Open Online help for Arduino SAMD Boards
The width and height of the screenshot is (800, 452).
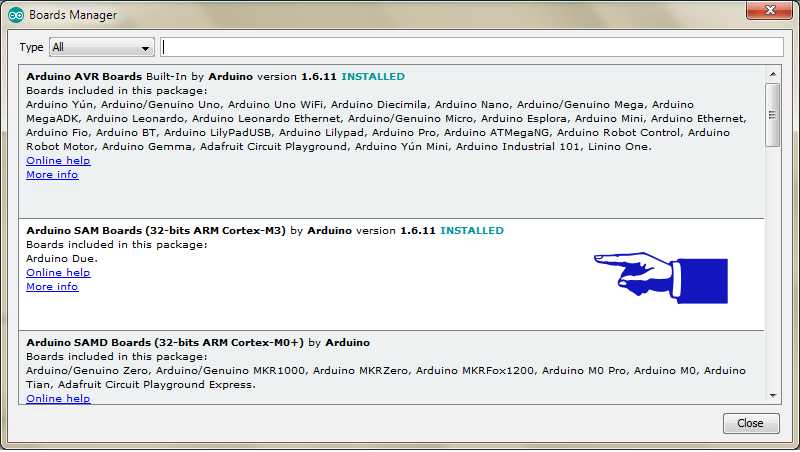click(x=58, y=398)
